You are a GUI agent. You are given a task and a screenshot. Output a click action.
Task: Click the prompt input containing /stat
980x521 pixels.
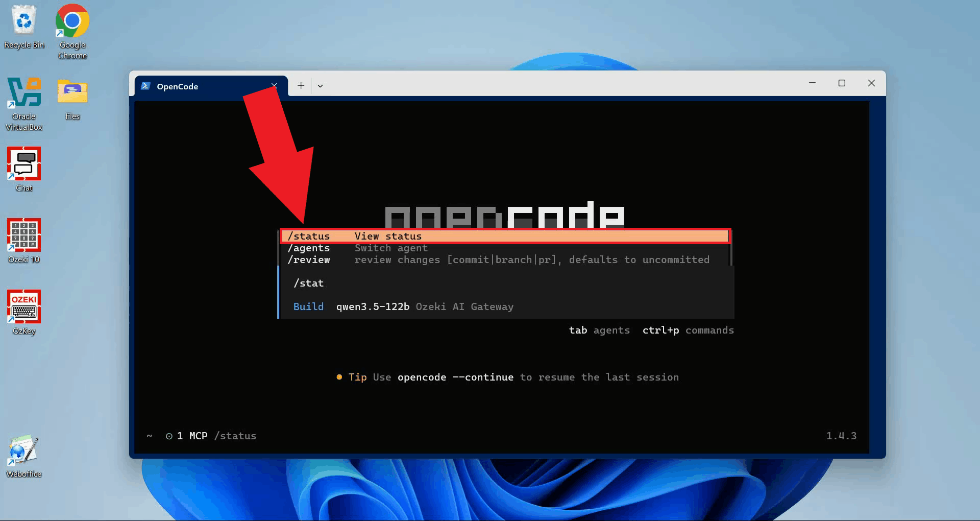point(507,283)
